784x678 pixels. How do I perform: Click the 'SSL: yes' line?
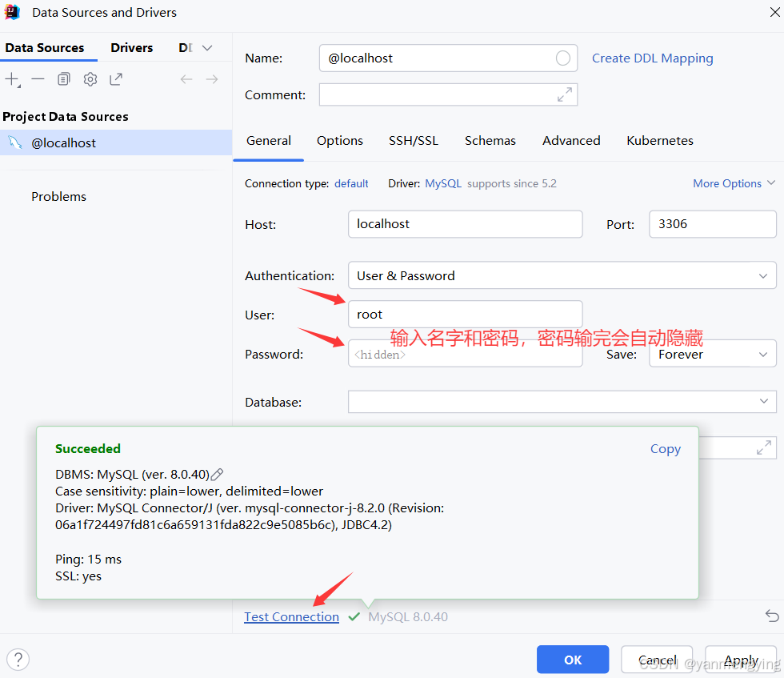pos(78,576)
